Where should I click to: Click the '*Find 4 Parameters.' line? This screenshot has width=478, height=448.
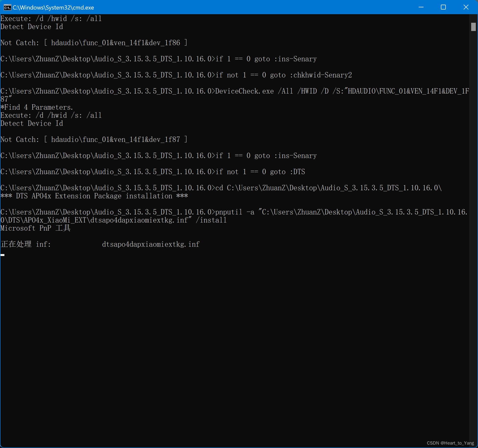pos(37,107)
